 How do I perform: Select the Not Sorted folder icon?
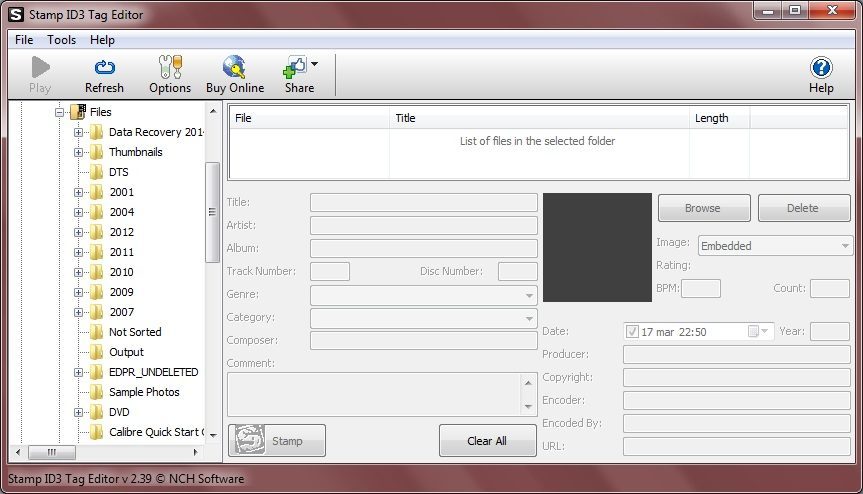97,332
